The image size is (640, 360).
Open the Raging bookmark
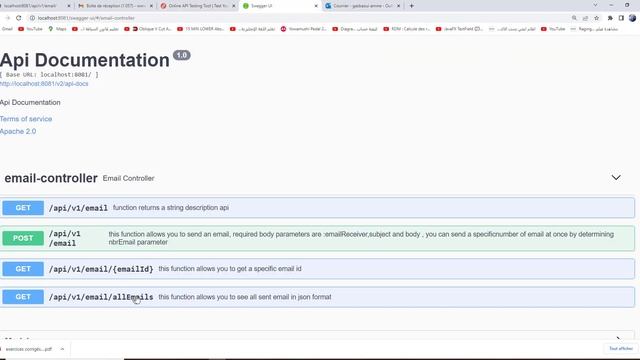coord(595,29)
